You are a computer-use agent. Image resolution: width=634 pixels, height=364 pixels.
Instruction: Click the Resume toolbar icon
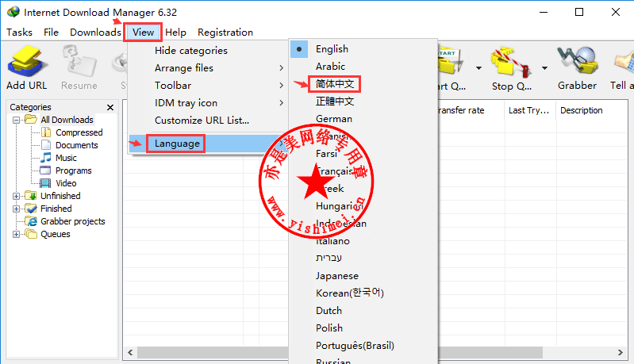[79, 61]
